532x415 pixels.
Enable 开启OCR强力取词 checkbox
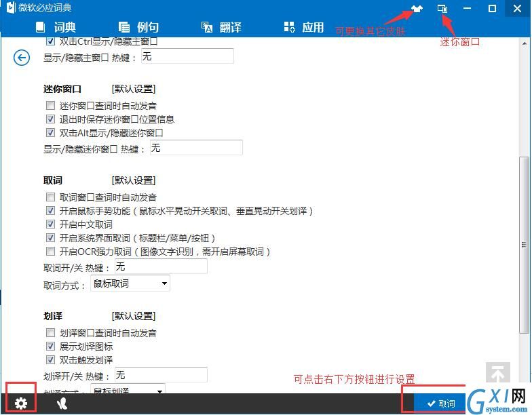pyautogui.click(x=50, y=251)
